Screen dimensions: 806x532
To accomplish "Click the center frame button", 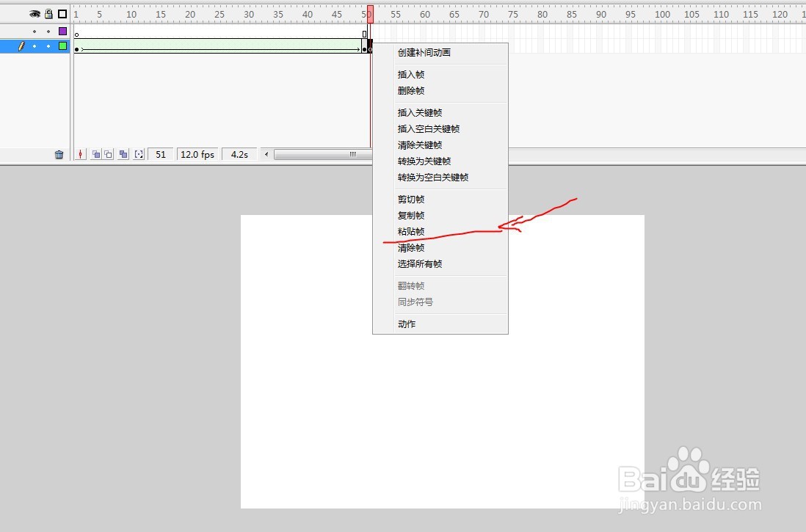I will coord(80,154).
